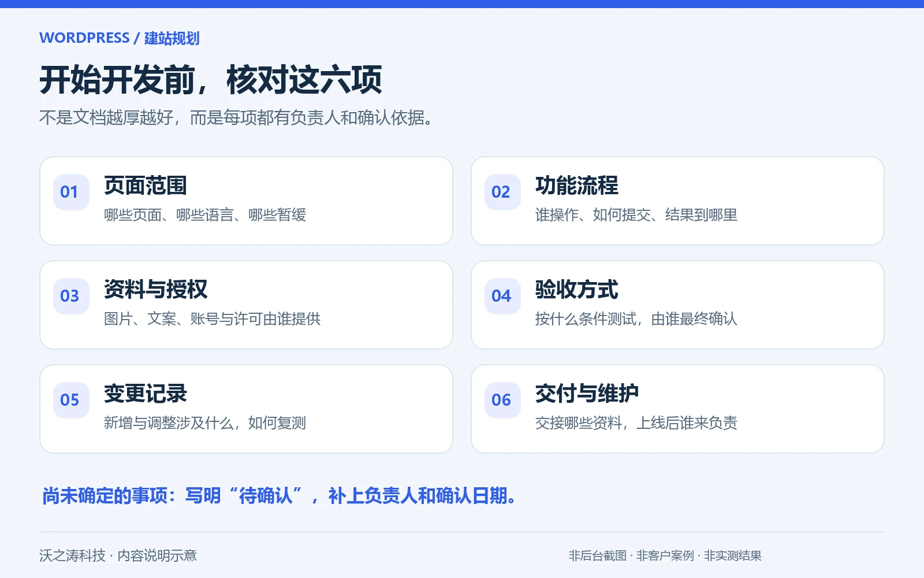Select the 交付与维护 card title
The height and width of the screenshot is (578, 924).
click(587, 394)
